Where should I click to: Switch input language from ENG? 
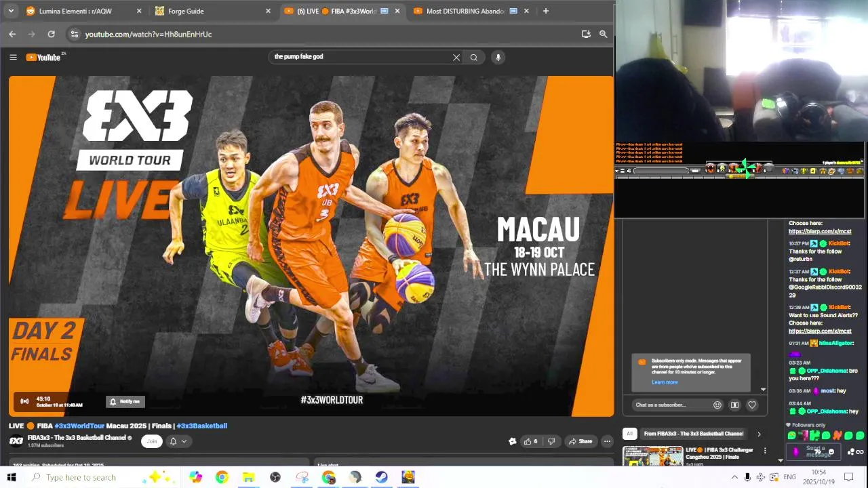point(789,477)
